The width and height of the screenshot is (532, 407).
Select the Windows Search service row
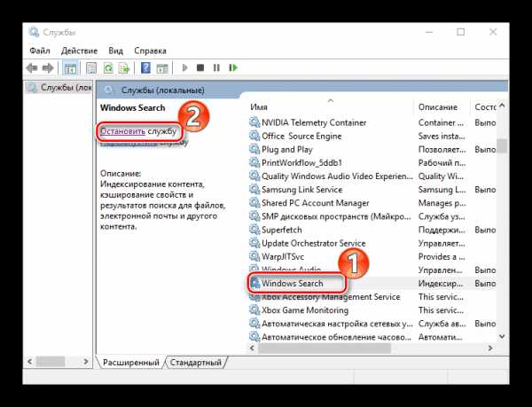[372, 283]
